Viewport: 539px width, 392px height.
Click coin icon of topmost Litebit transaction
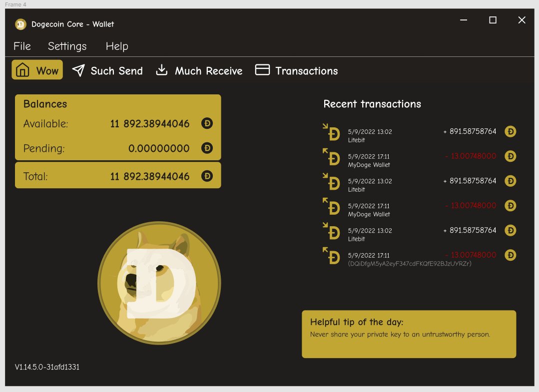511,132
